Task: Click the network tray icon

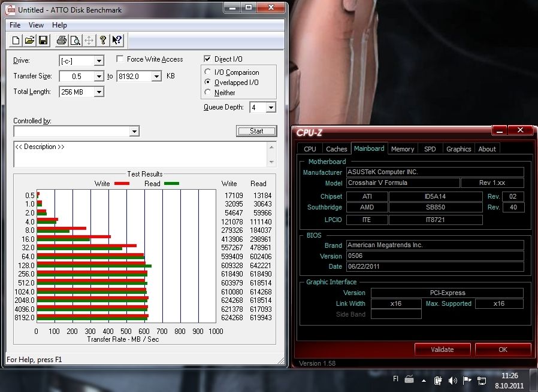Action: [x=482, y=380]
